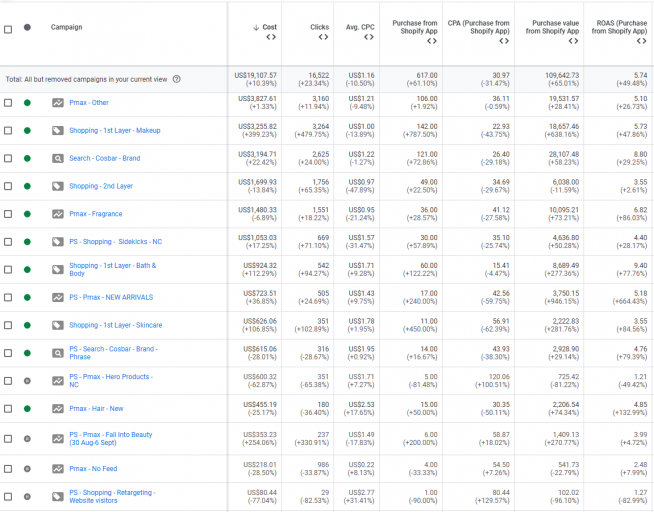Click the tag icon beside PS - Shopping - Sidekicks - NC

coord(58,242)
